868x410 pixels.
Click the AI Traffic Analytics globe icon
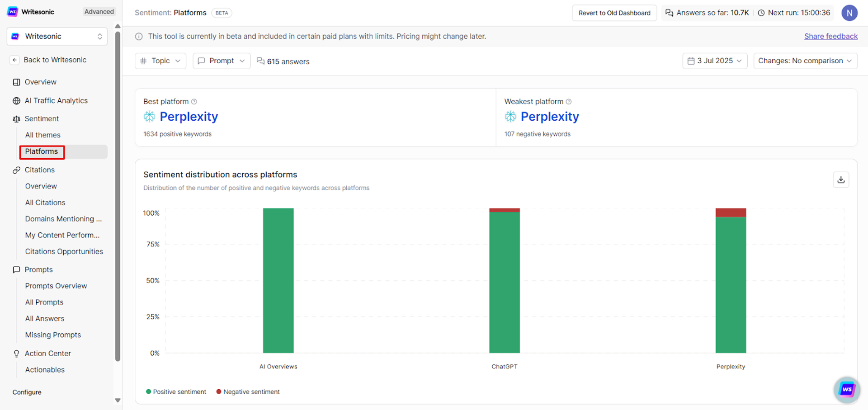[x=17, y=101]
